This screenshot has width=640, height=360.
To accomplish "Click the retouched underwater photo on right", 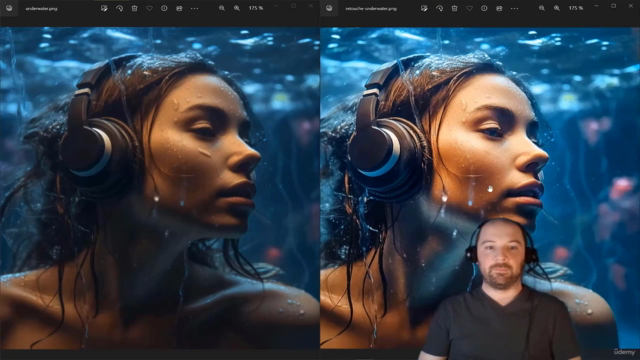I will 480,188.
